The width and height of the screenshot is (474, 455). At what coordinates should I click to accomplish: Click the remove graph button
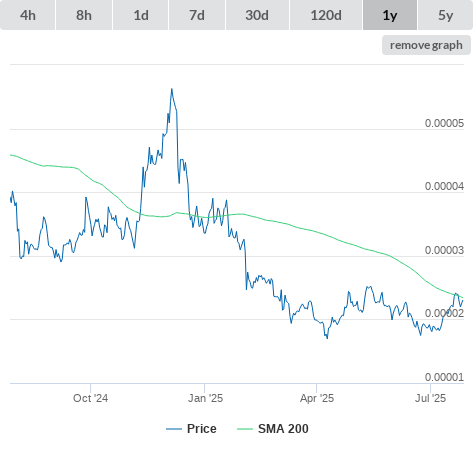(x=426, y=45)
